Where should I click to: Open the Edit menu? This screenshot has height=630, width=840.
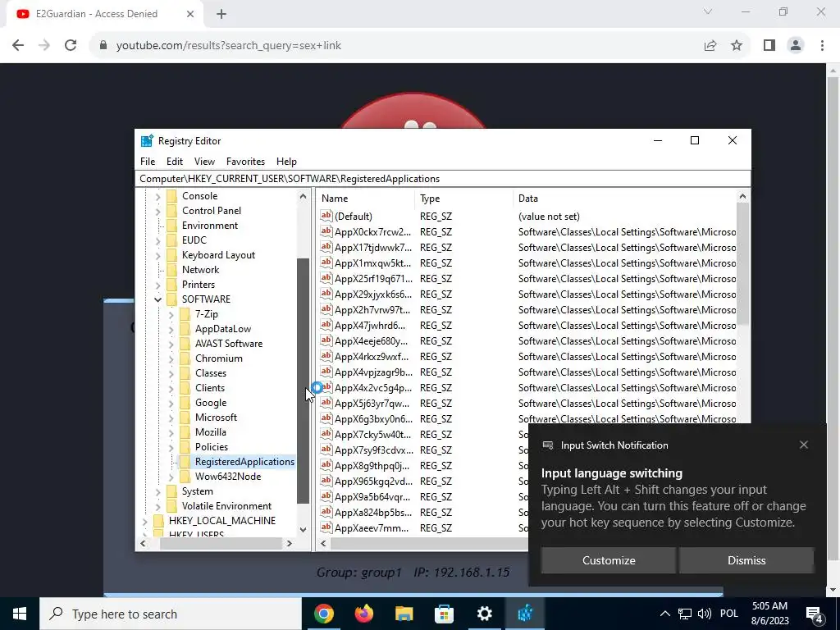point(175,162)
